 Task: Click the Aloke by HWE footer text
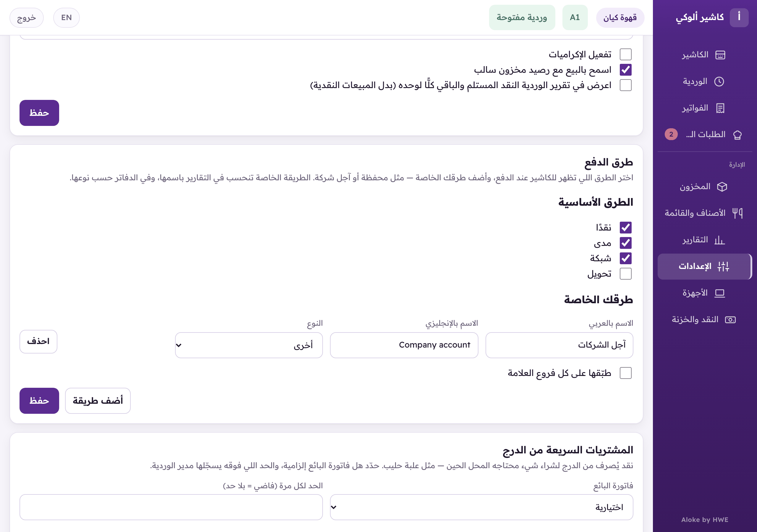pyautogui.click(x=705, y=520)
